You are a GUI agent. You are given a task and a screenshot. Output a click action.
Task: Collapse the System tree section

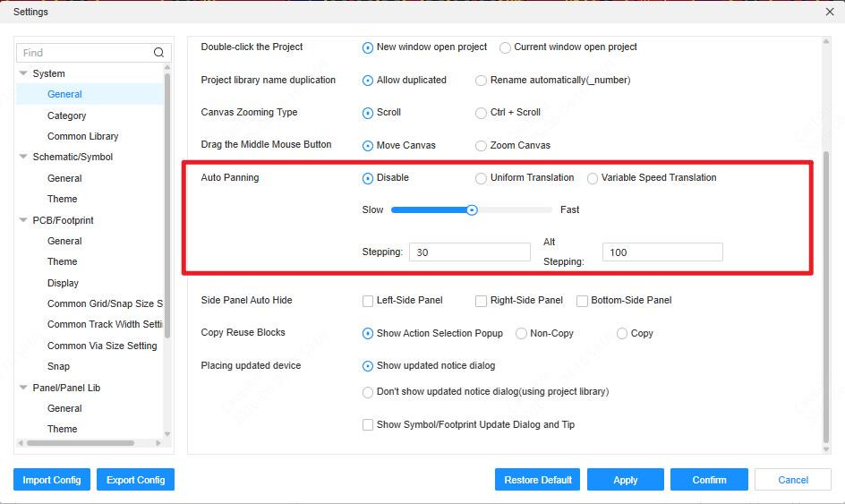pyautogui.click(x=23, y=73)
